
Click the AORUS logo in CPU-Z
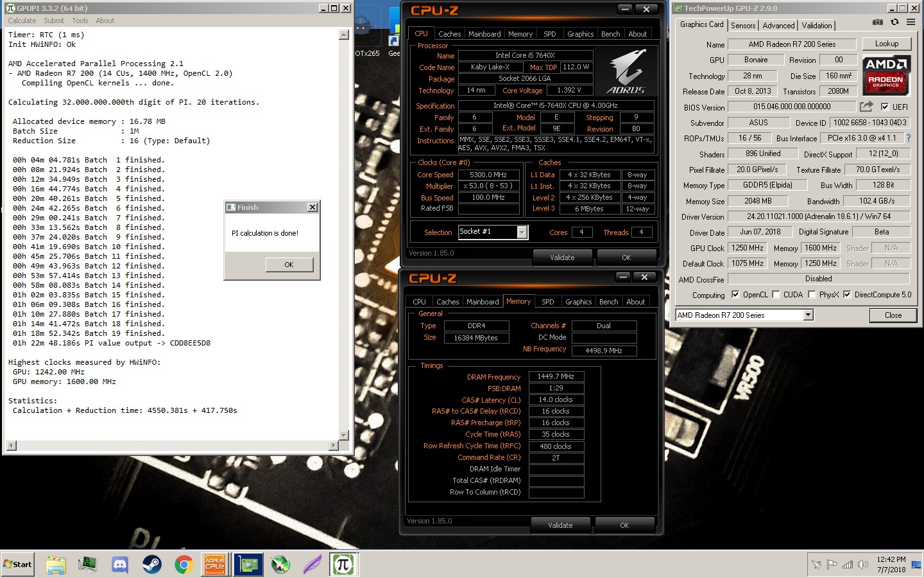pos(625,73)
